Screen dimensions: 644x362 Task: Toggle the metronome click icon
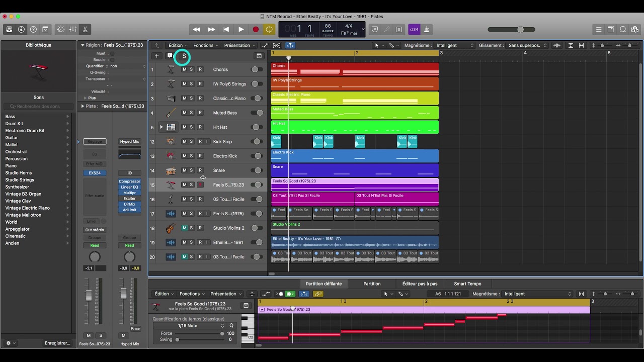point(426,30)
